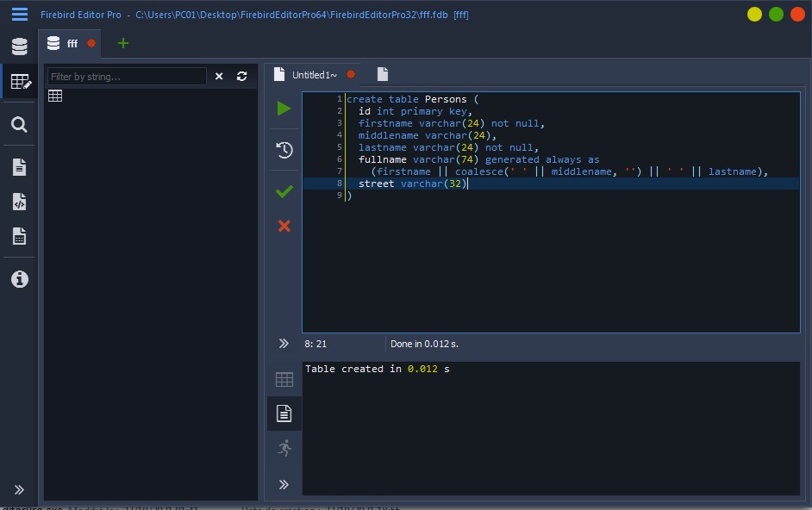
Task: Run the SQL query with the green play button
Action: (x=284, y=109)
